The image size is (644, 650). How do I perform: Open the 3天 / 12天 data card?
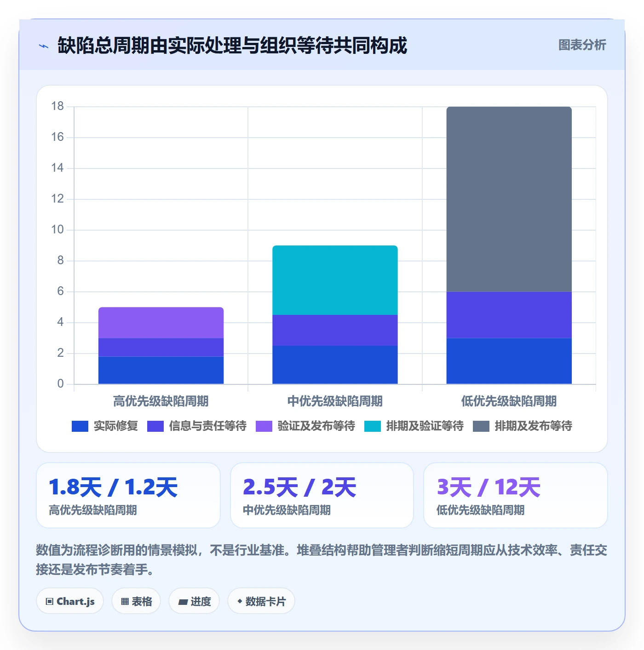516,495
